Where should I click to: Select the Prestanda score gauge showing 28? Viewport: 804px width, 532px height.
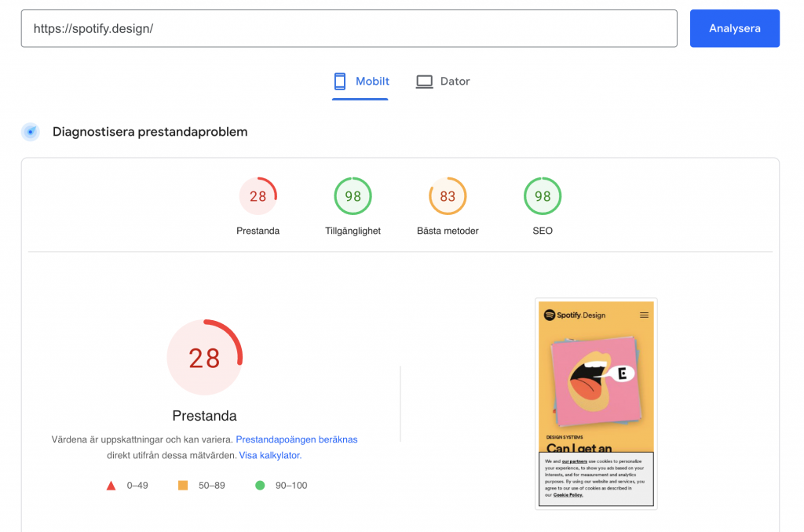pyautogui.click(x=258, y=196)
